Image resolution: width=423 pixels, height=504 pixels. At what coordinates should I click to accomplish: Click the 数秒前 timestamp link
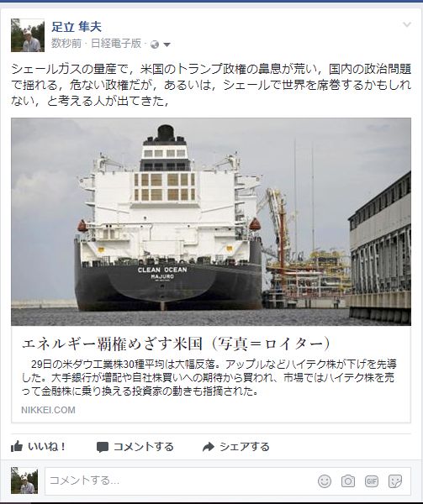coord(66,44)
